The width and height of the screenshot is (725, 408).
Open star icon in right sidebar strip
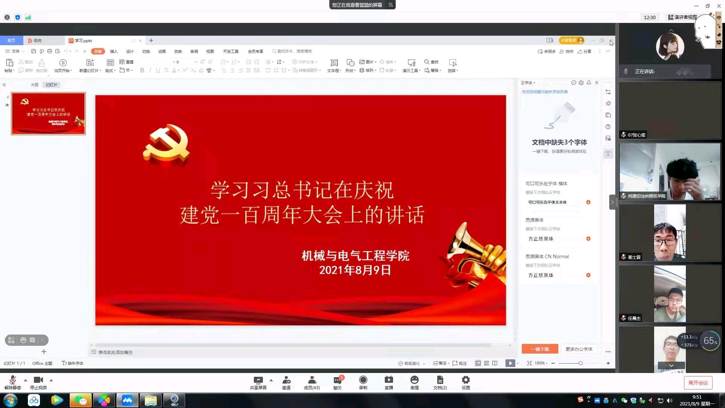tap(608, 103)
